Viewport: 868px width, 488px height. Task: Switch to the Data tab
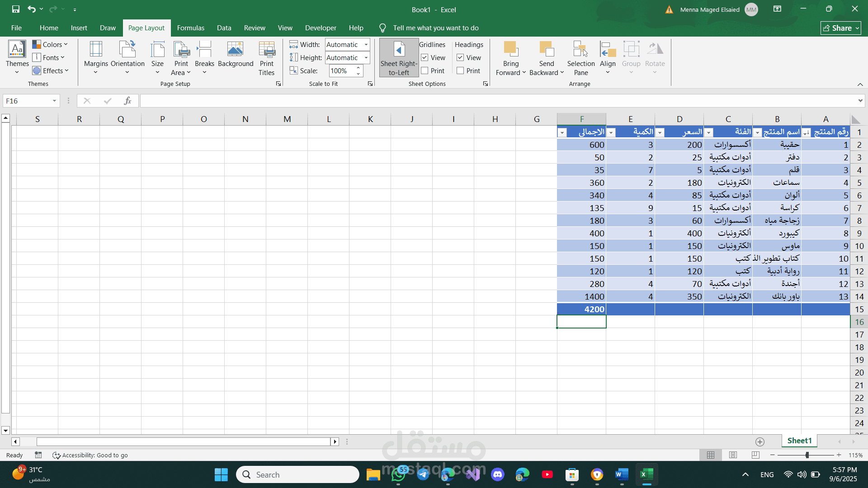[224, 28]
